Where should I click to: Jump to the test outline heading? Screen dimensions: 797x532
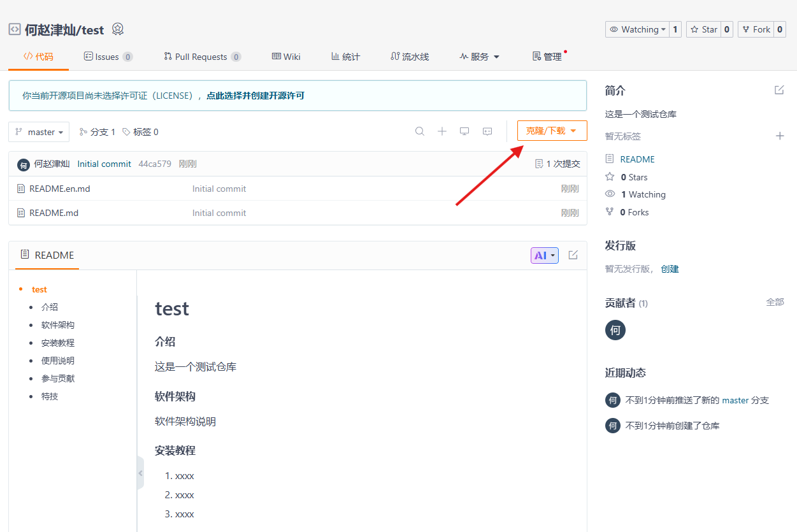[x=39, y=289]
